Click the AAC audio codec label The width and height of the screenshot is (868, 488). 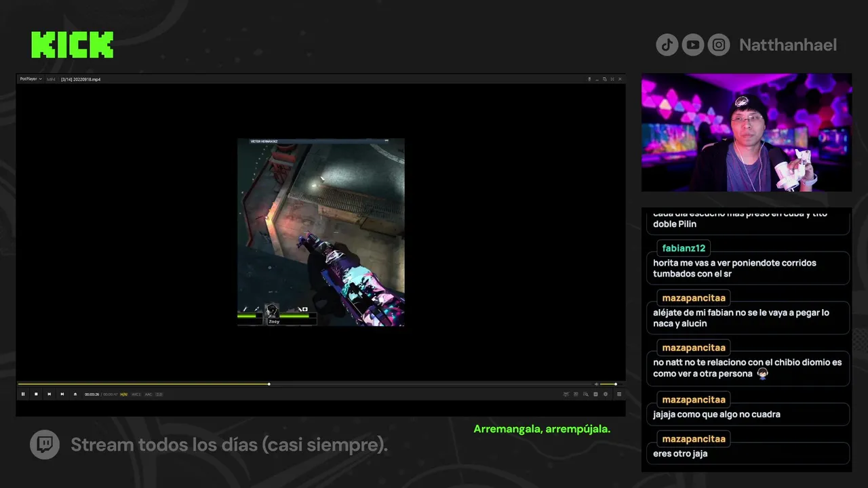pos(149,394)
